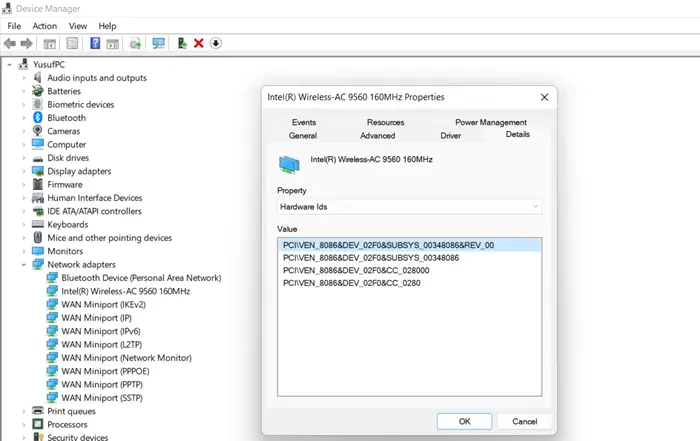The width and height of the screenshot is (700, 441).
Task: Select the Computer category label
Action: pos(67,145)
